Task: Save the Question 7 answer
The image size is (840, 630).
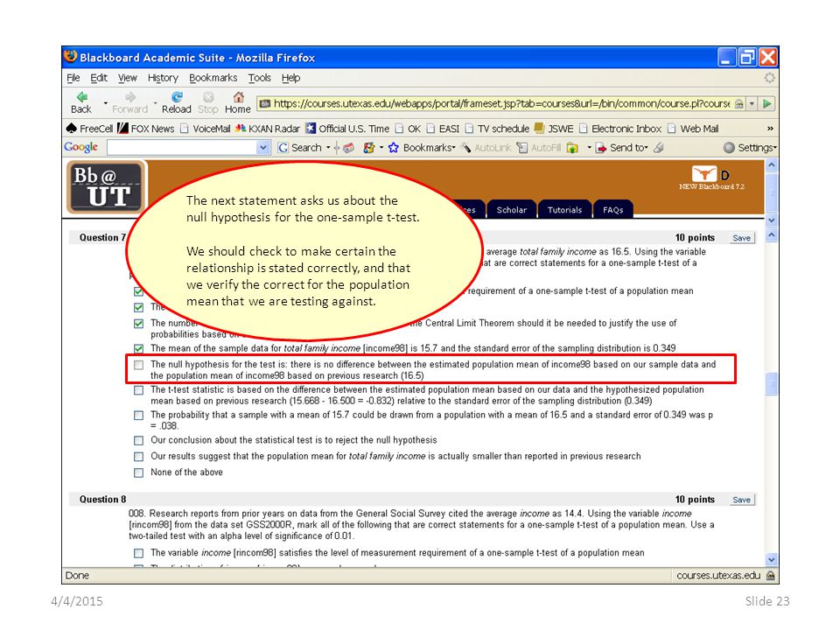Action: coord(741,238)
